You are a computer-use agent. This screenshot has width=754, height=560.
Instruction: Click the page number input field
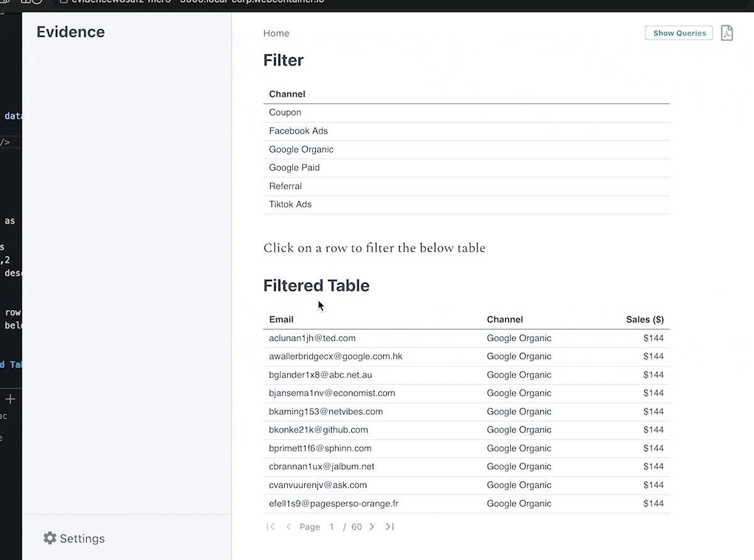[x=331, y=527]
